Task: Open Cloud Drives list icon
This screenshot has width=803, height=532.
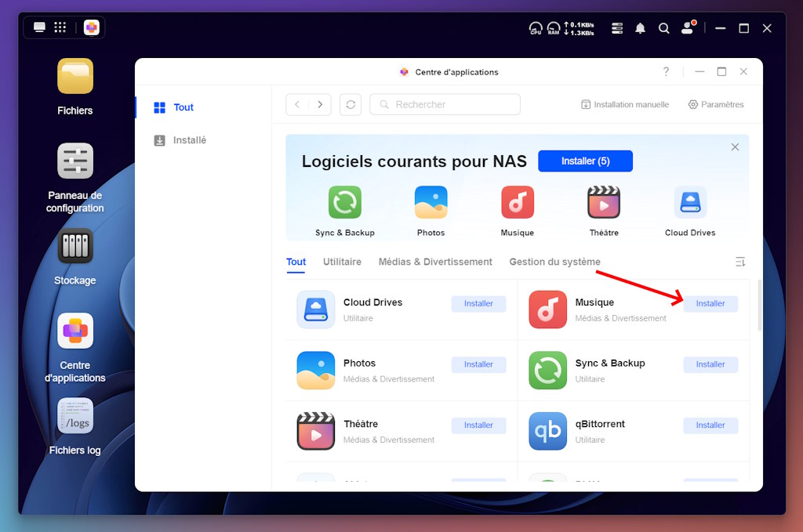Action: [316, 309]
